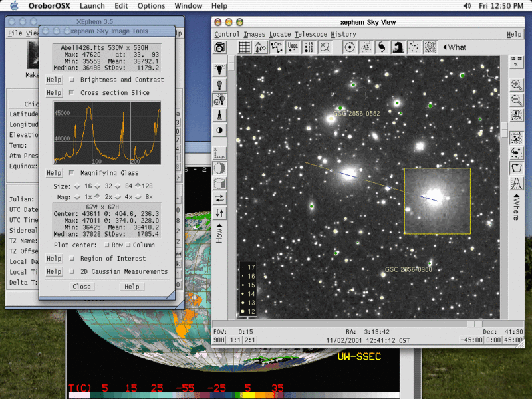Open the OroborOSX Window menu
532x399 pixels.
pos(188,6)
